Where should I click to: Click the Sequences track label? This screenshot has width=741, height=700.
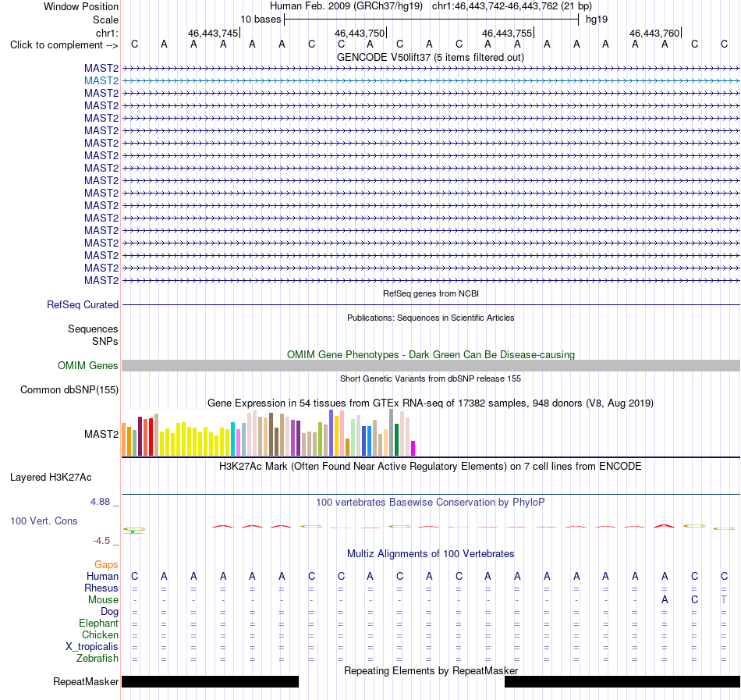pos(93,329)
